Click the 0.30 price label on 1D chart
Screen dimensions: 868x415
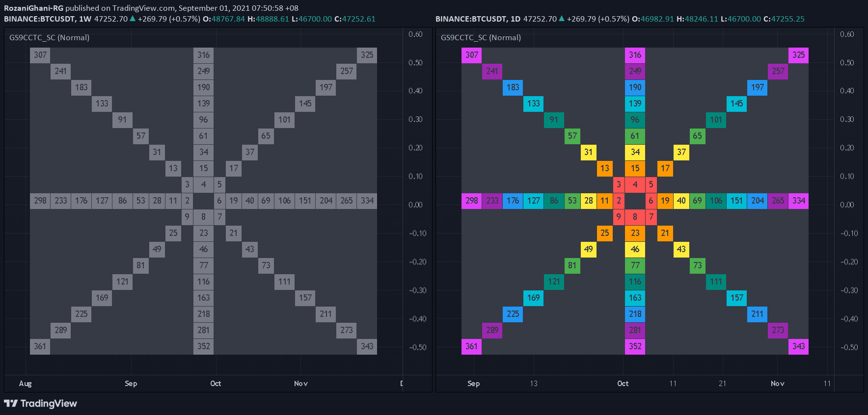coord(847,119)
